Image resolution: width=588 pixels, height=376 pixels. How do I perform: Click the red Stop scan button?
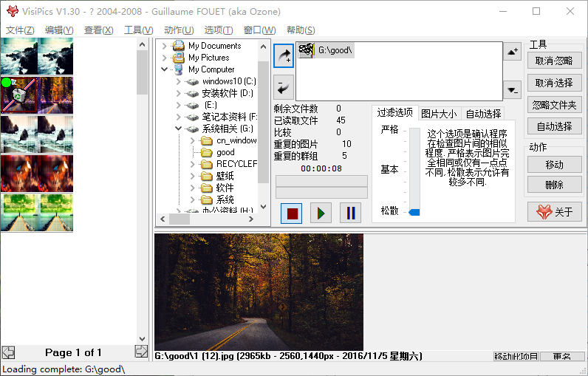292,213
